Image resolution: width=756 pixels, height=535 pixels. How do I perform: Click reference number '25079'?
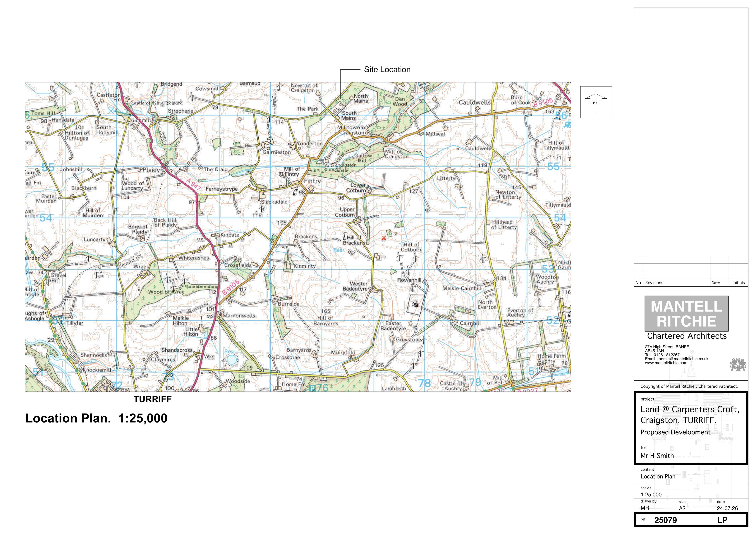pos(665,520)
